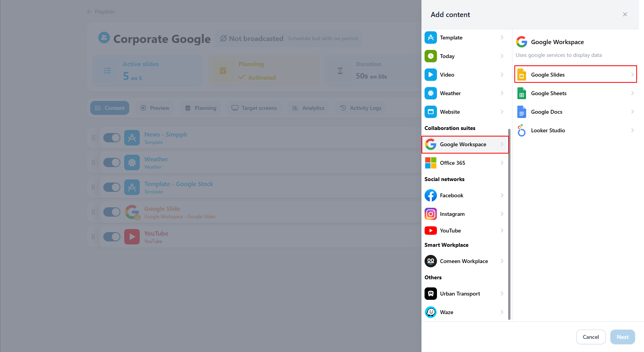Toggle the Google Slide switch

(112, 212)
